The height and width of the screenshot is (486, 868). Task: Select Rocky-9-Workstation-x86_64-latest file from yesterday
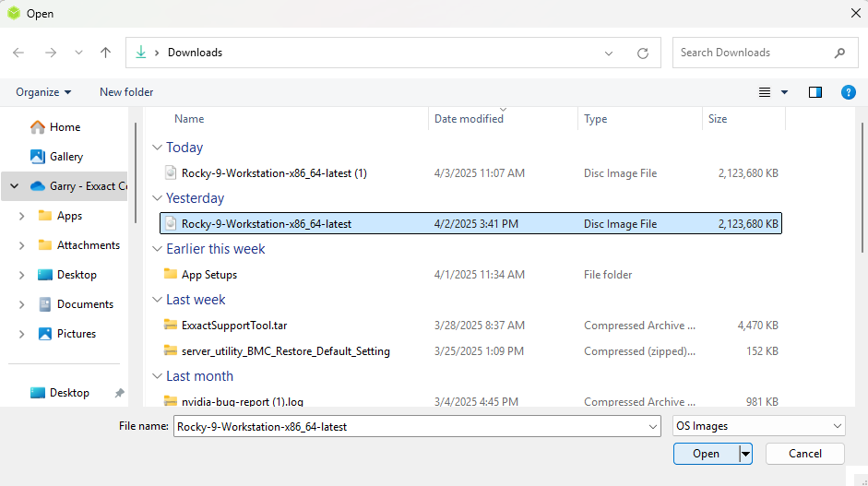[470, 223]
